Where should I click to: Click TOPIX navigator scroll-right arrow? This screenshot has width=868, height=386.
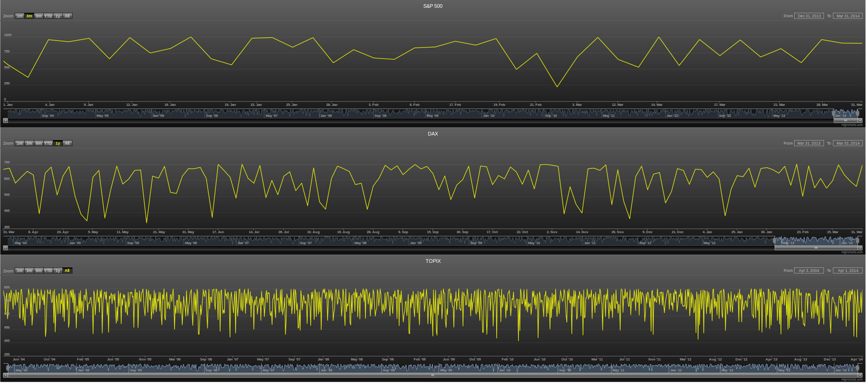pos(860,375)
